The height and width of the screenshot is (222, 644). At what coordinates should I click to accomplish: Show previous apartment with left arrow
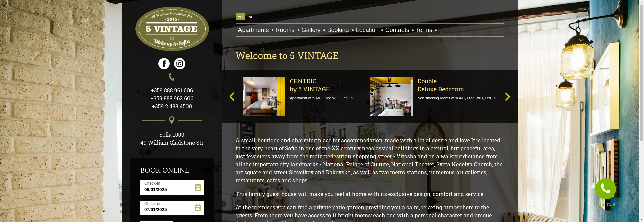[232, 97]
